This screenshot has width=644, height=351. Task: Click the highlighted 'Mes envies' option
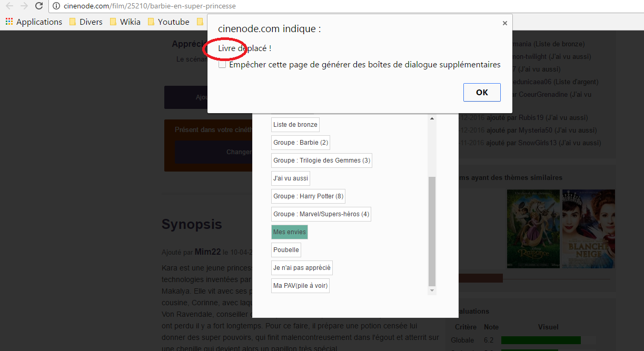pyautogui.click(x=290, y=232)
